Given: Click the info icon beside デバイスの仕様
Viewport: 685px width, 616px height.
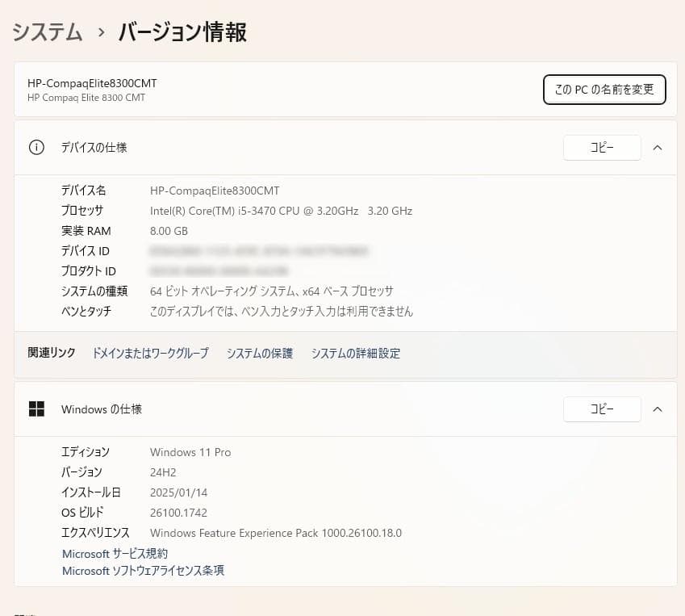Looking at the screenshot, I should tap(36, 147).
